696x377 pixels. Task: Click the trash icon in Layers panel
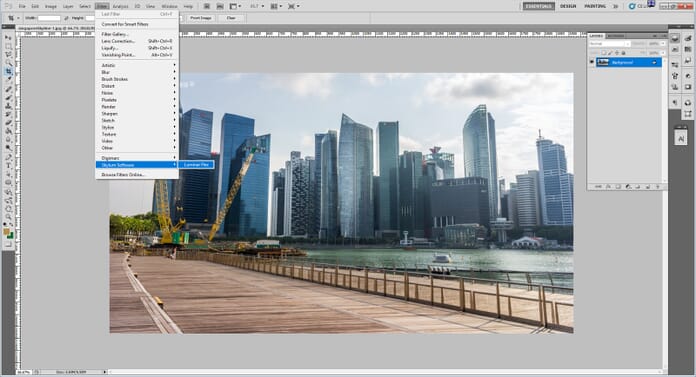click(657, 187)
